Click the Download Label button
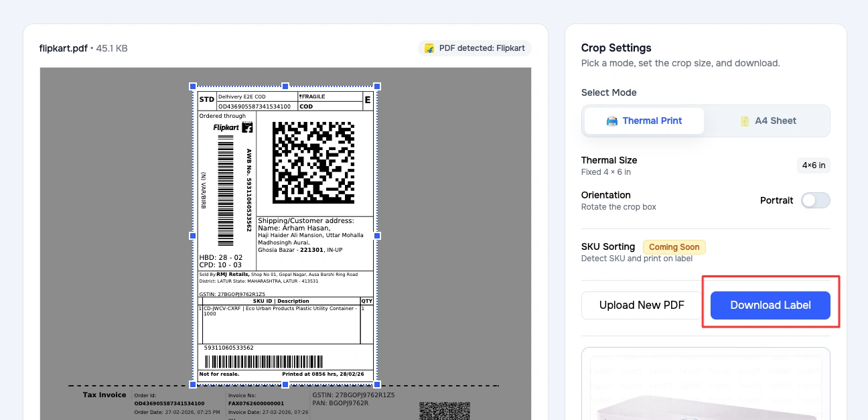 [x=770, y=305]
